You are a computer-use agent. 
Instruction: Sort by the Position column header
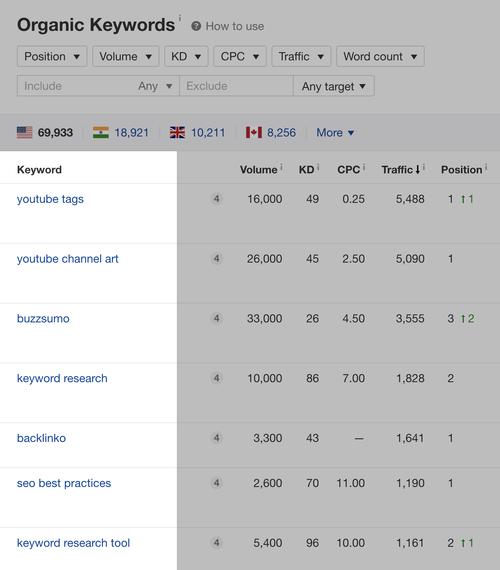[x=461, y=169]
